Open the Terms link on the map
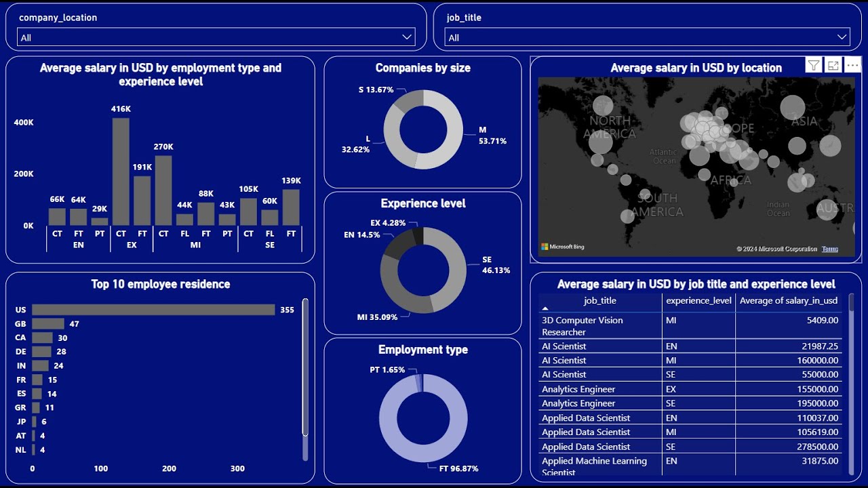Viewport: 868px width, 488px height. tap(830, 249)
